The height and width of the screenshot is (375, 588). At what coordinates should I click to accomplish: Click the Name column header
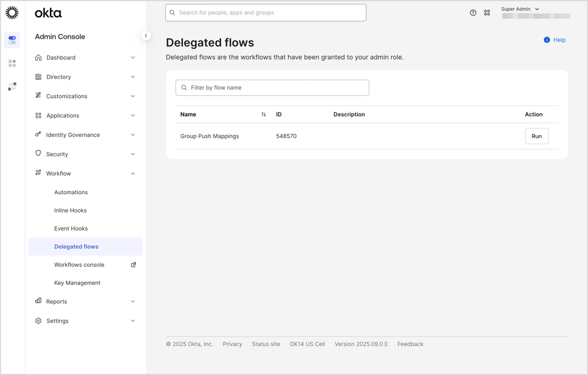coord(188,114)
